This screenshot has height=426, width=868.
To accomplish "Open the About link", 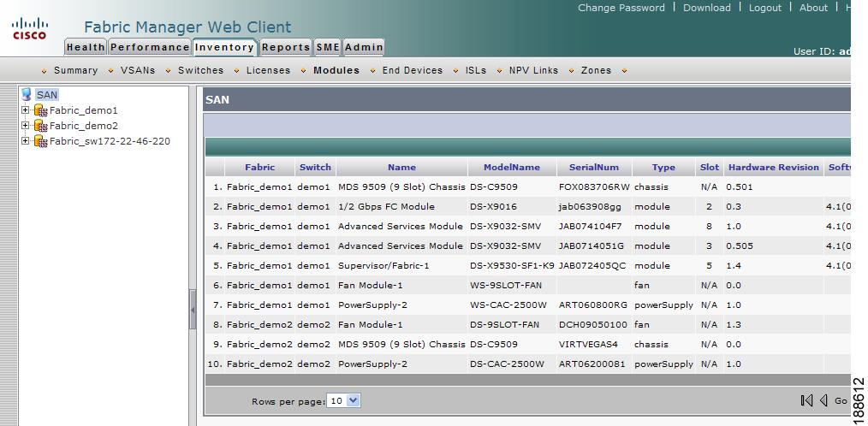I will click(x=814, y=8).
